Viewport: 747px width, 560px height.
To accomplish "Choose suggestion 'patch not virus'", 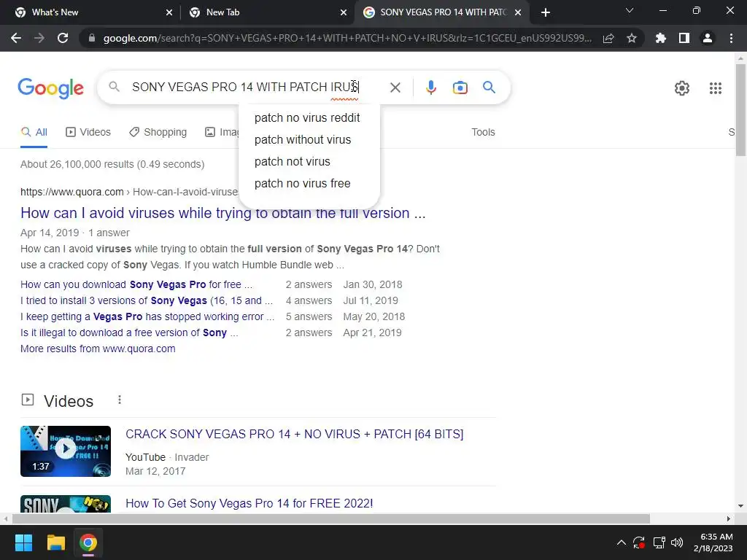I will coord(293,161).
